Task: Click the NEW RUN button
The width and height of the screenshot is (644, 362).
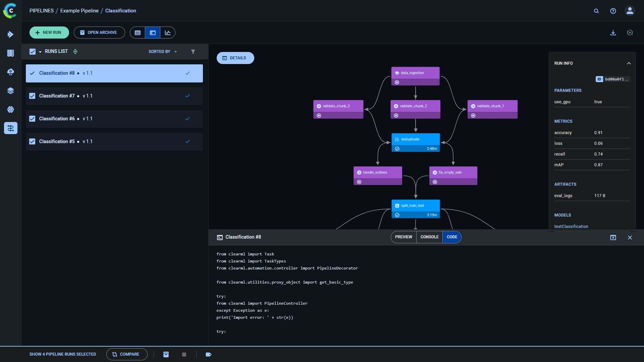Action: (49, 33)
